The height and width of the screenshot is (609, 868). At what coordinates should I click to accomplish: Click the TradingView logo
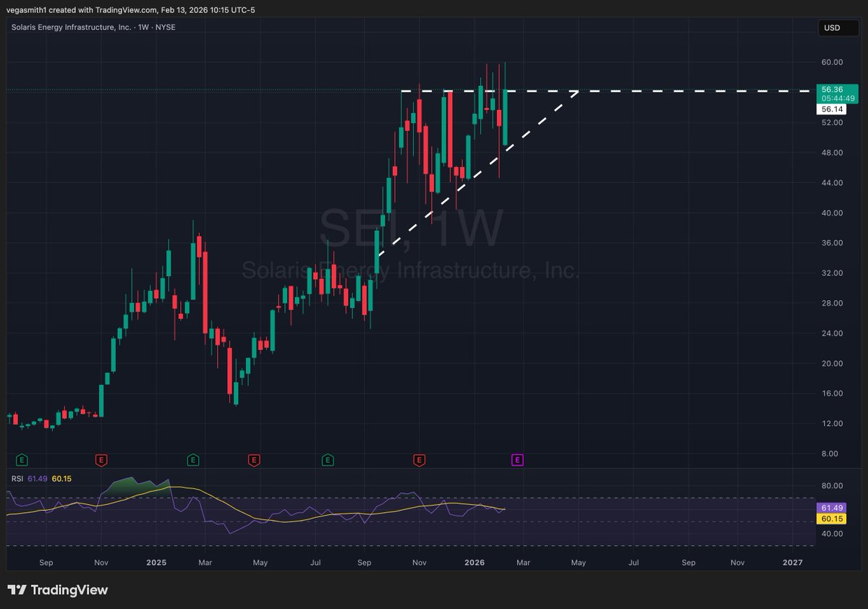[x=58, y=590]
